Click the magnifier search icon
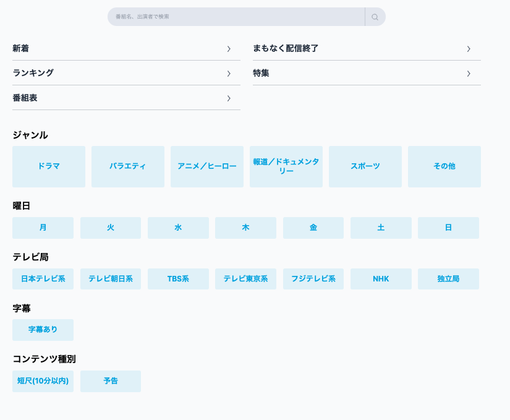This screenshot has height=420, width=510. (x=375, y=17)
